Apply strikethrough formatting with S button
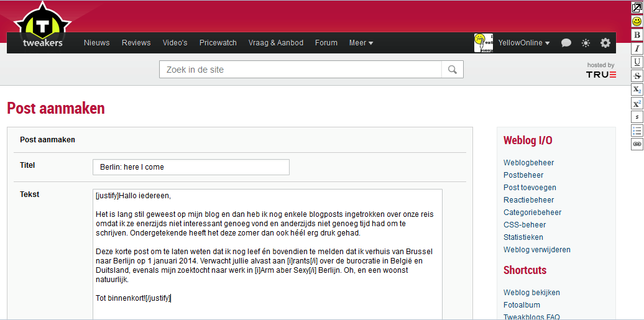 tap(637, 76)
